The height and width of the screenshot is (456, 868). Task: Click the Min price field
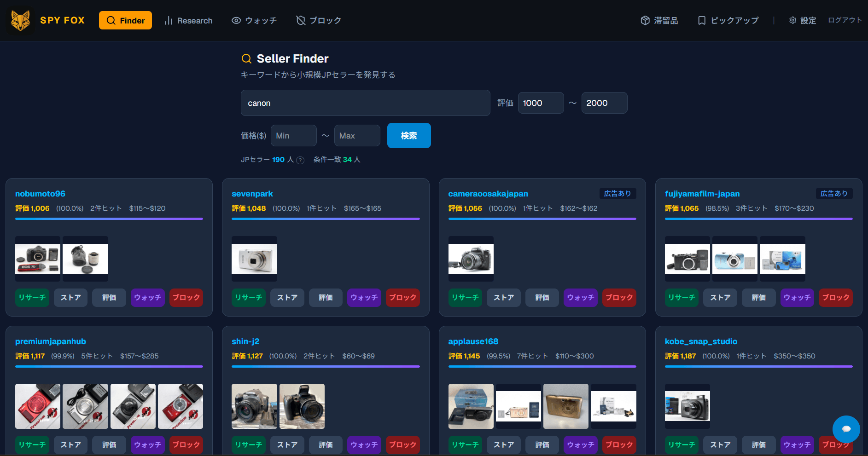point(293,136)
